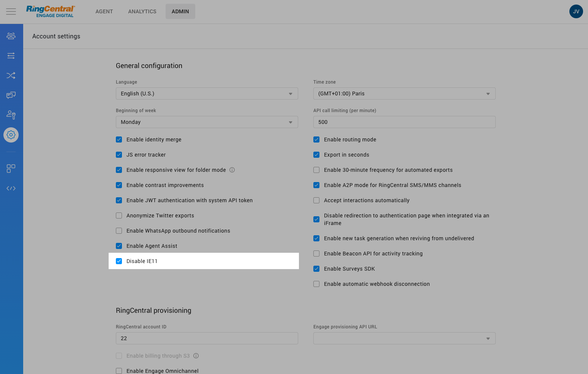Check Enable 30-minute frequency for automated exports
Image resolution: width=588 pixels, height=374 pixels.
[x=316, y=170]
